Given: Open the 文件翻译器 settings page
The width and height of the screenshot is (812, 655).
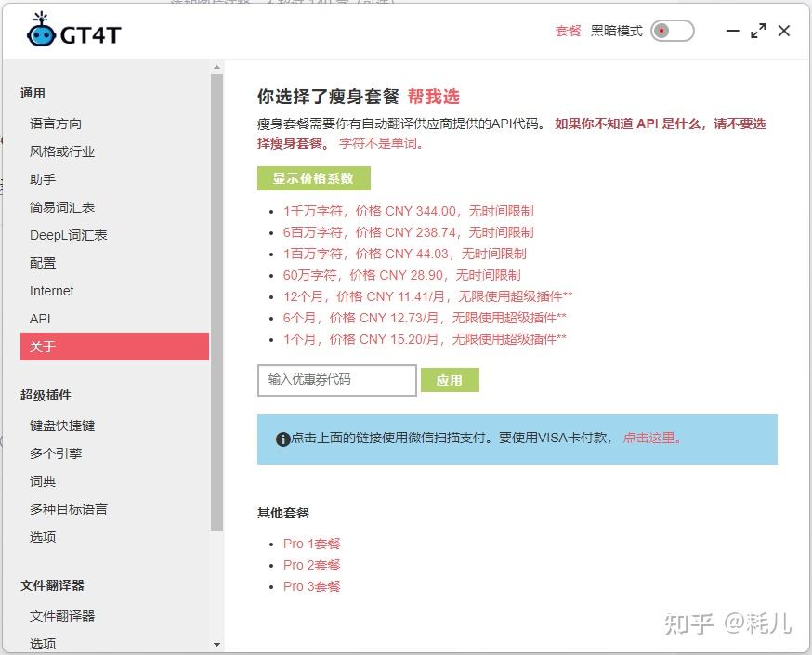Looking at the screenshot, I should [x=62, y=615].
